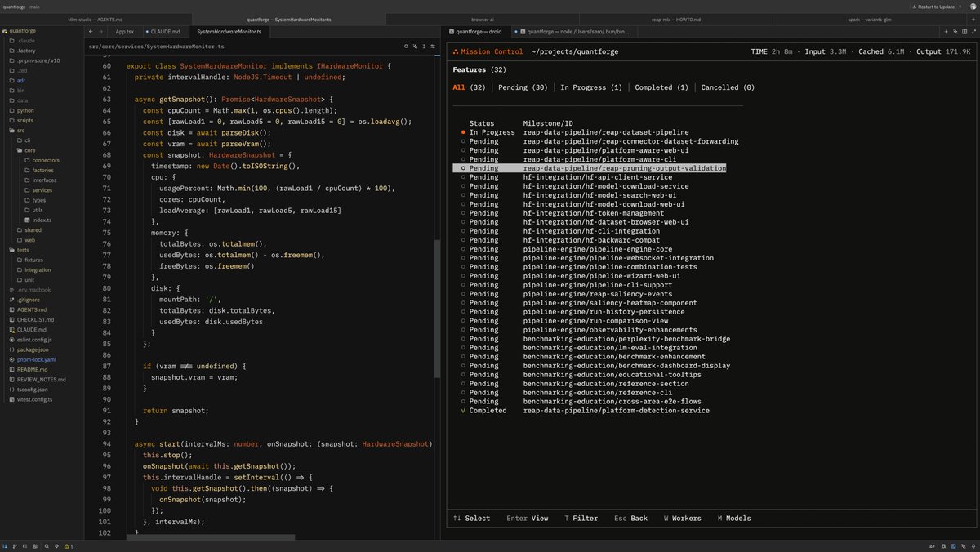Click the Workers shortcut in the footer
This screenshot has height=552, width=980.
[682, 518]
